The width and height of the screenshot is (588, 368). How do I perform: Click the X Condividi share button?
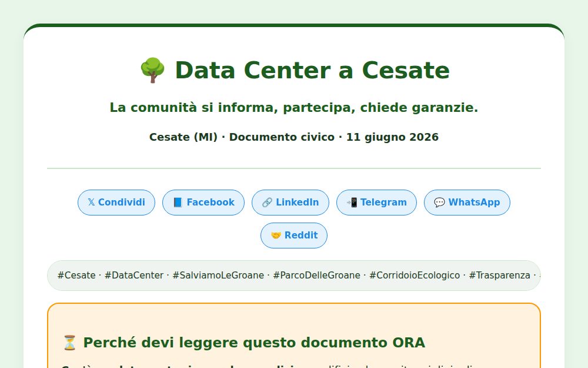(x=116, y=203)
